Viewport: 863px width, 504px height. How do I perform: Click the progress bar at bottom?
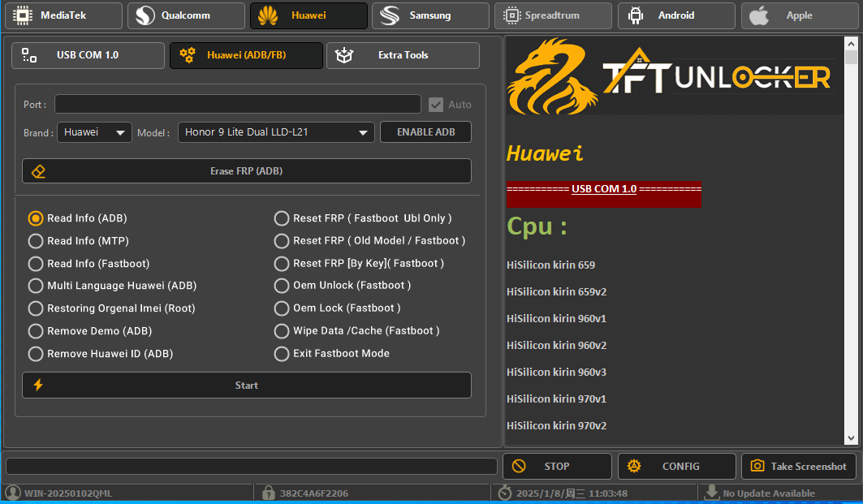(252, 466)
